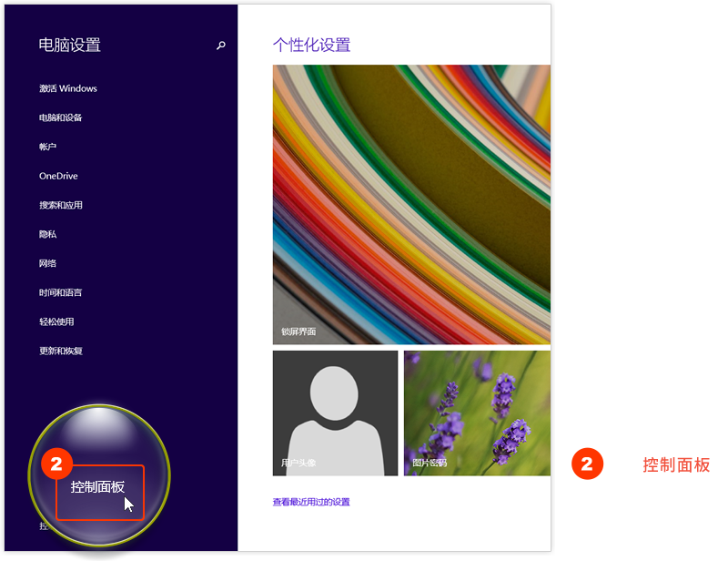Open 激活 Windows settings

point(68,88)
